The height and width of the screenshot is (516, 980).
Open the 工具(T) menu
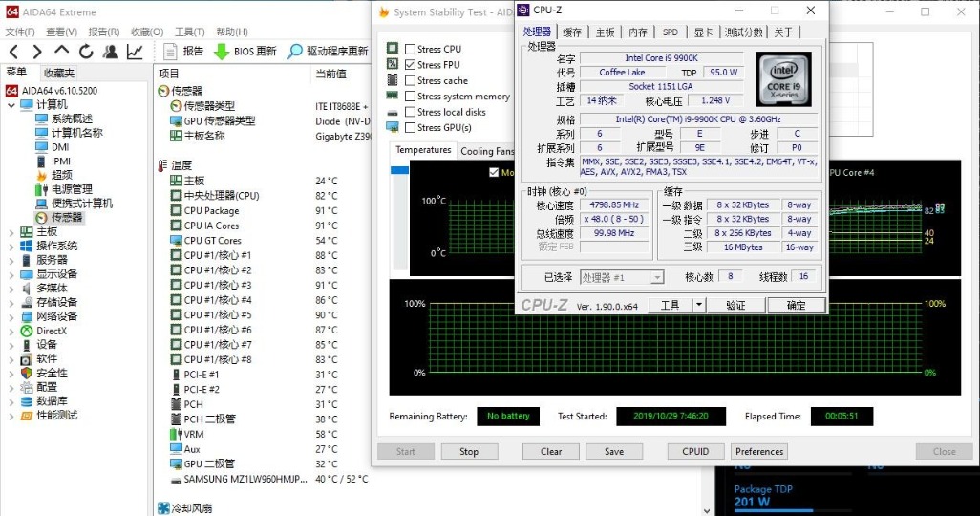pyautogui.click(x=189, y=32)
